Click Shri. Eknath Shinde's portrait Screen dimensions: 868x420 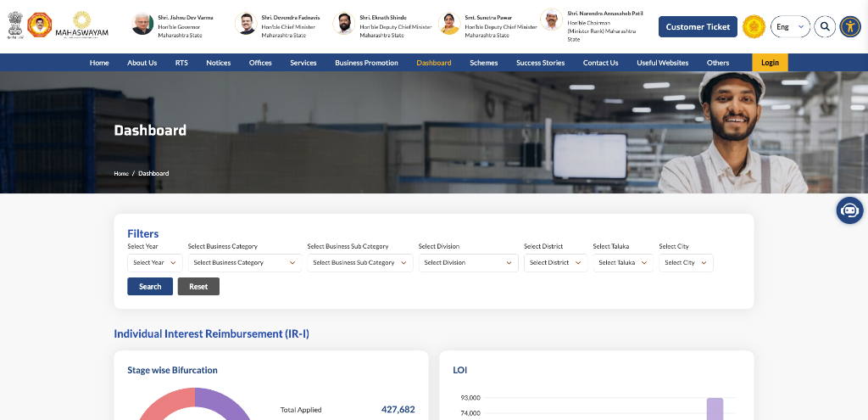pos(344,24)
